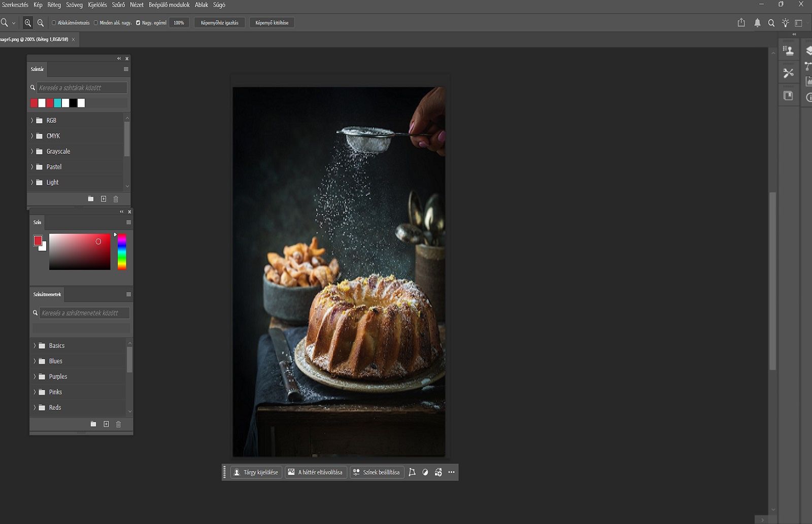Open the Réteg menu

(54, 5)
